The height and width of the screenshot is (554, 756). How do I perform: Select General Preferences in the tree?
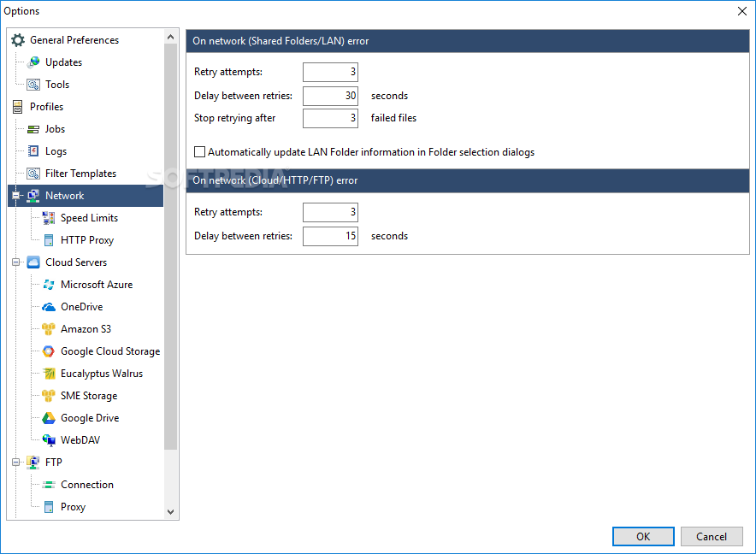tap(74, 40)
